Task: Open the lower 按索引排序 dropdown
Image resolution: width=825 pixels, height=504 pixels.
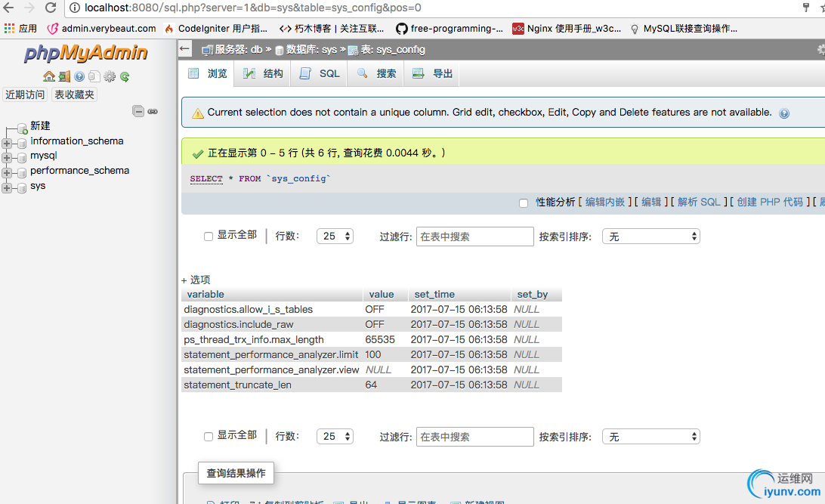Action: pos(651,436)
